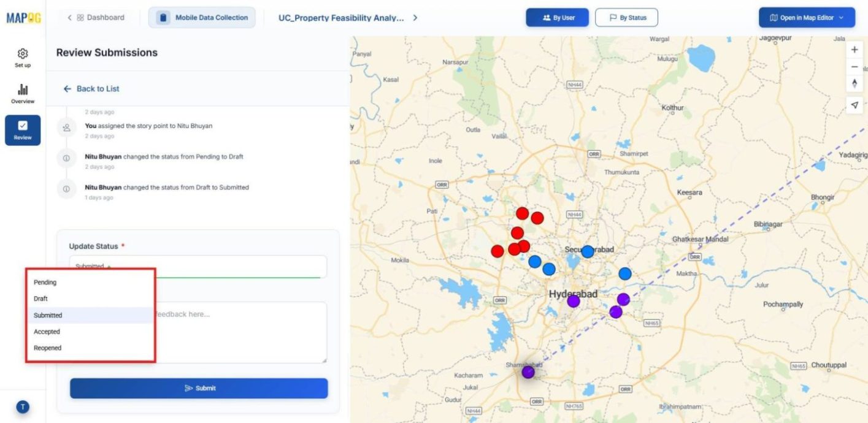Select the Overview sidebar icon
Viewport: 868px width, 423px height.
point(22,93)
